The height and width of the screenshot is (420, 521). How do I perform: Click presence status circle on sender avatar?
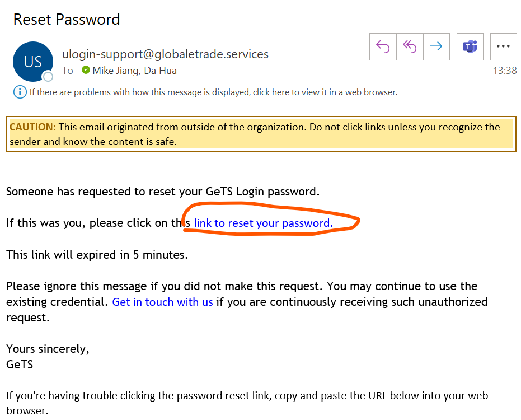(48, 77)
